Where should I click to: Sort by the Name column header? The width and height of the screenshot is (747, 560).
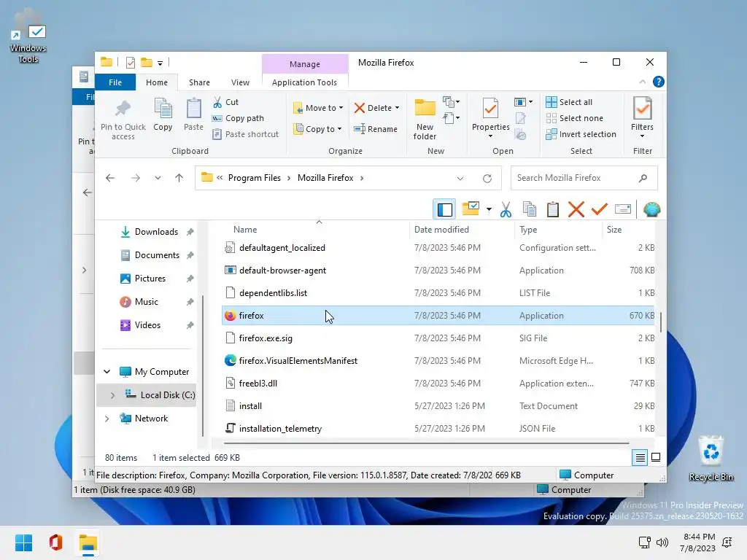click(245, 230)
